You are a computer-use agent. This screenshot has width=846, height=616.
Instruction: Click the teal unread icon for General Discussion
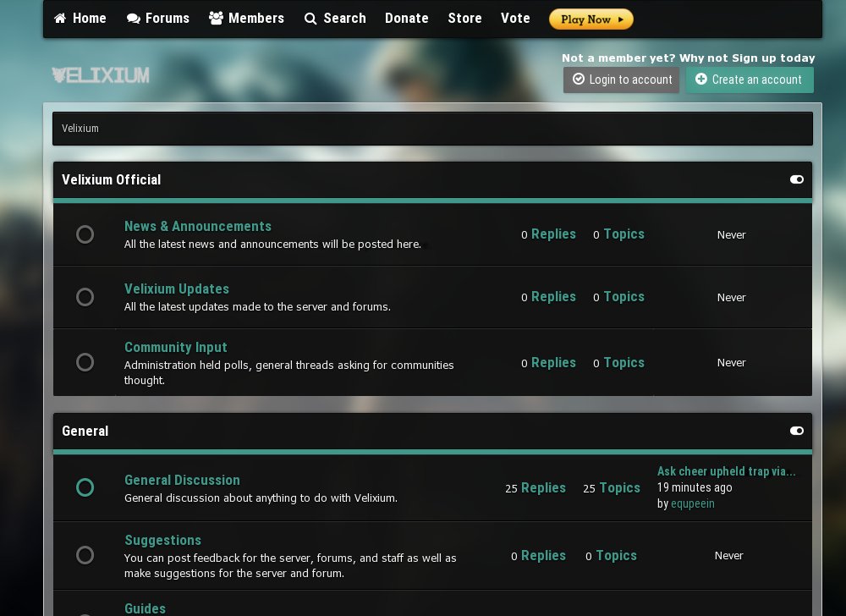click(x=85, y=487)
